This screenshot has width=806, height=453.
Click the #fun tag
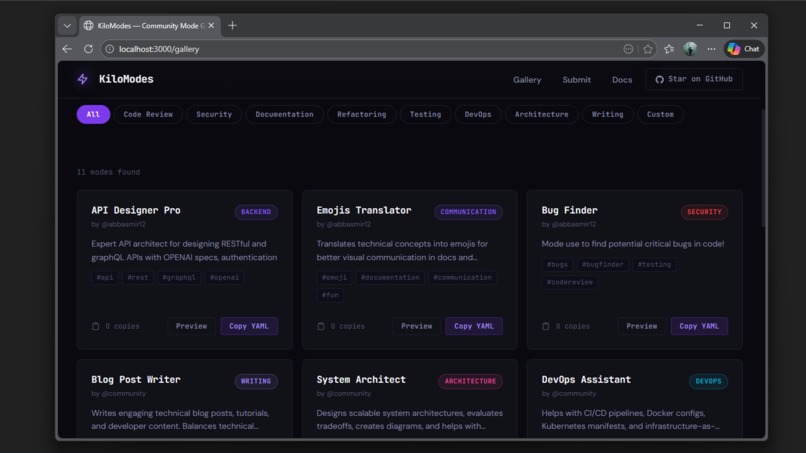pos(330,295)
